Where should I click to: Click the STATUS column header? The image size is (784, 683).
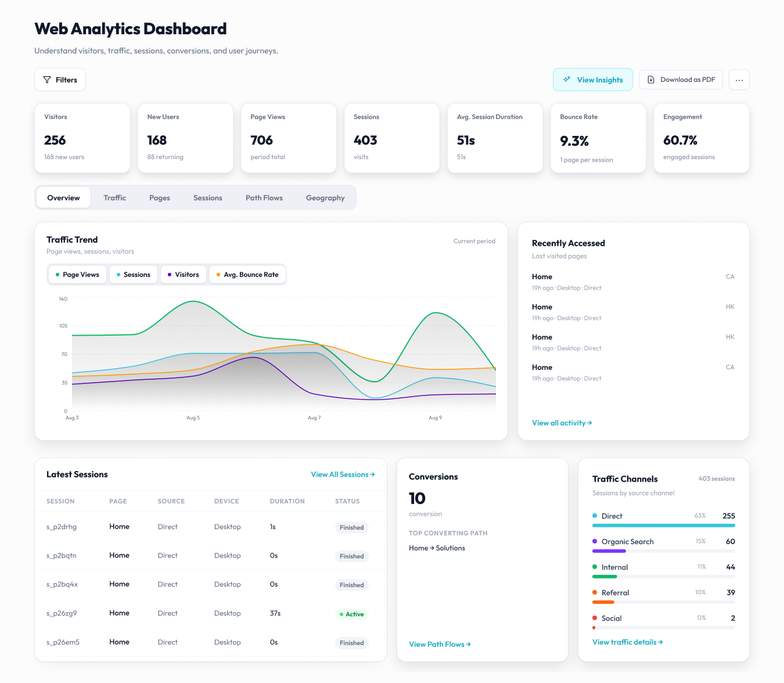(347, 501)
